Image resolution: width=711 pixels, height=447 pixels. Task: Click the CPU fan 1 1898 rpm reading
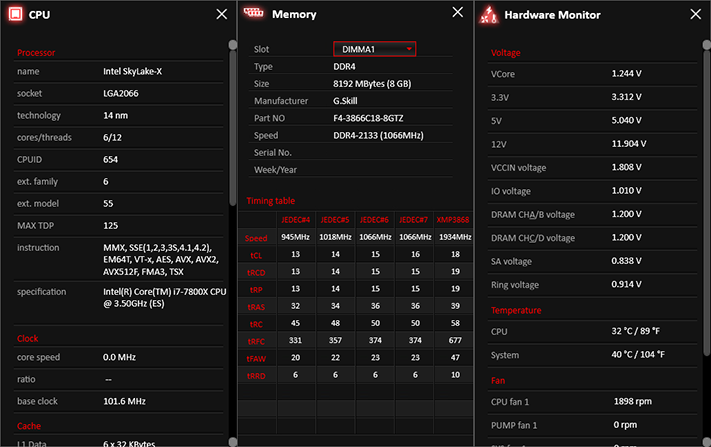point(633,401)
